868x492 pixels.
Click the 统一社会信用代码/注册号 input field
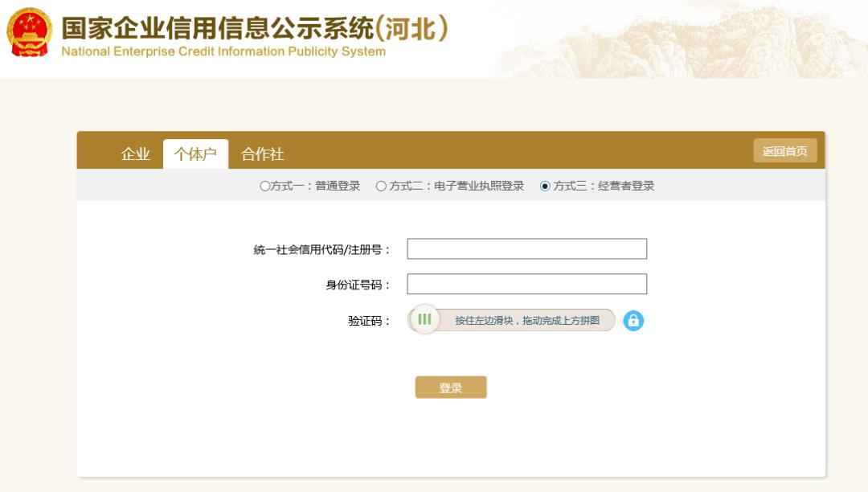point(526,248)
